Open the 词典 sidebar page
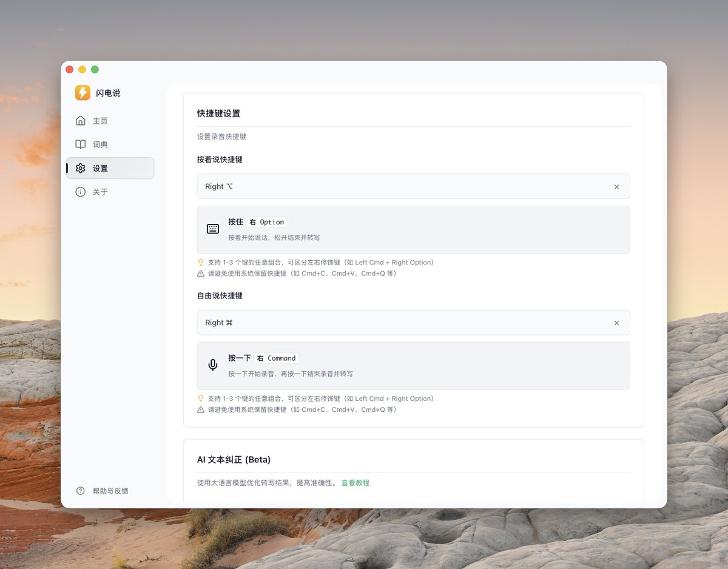The height and width of the screenshot is (569, 728). click(x=110, y=144)
